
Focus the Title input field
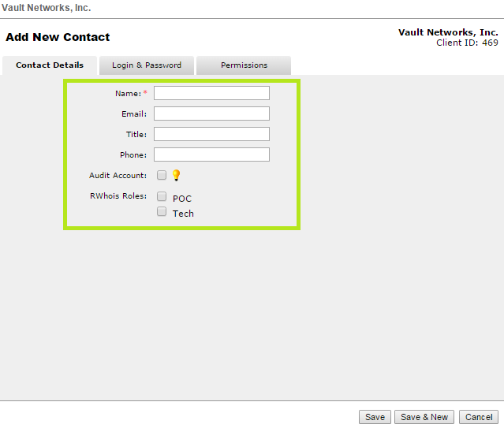coord(211,134)
